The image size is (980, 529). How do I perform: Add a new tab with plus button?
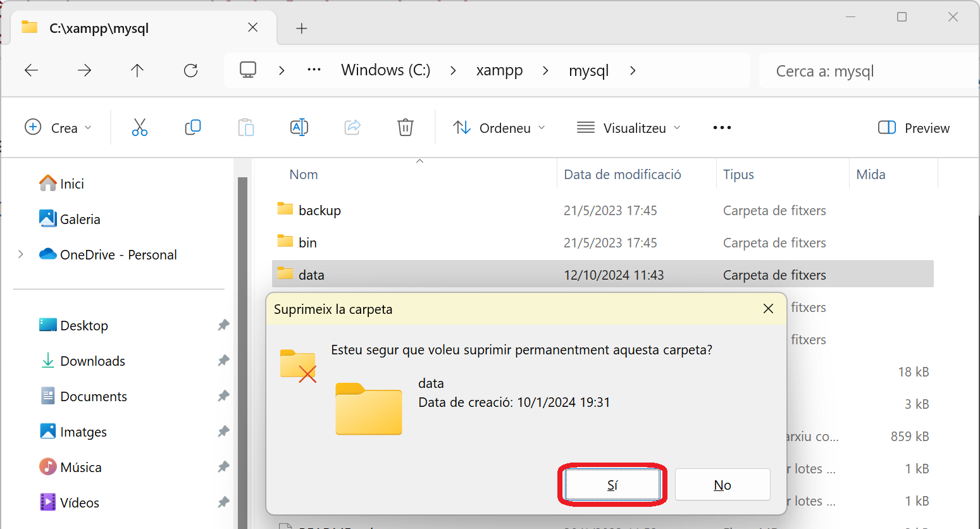302,28
